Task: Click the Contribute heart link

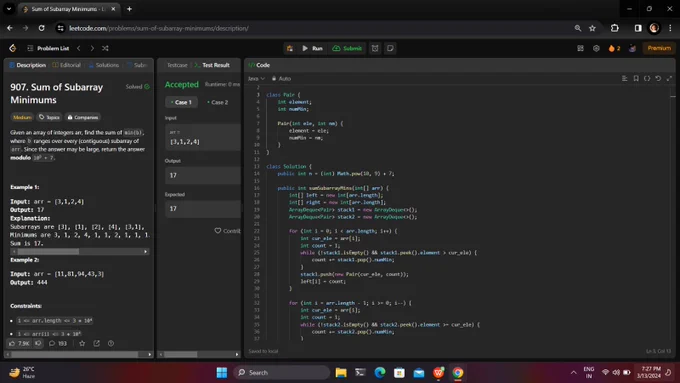Action: coord(227,231)
